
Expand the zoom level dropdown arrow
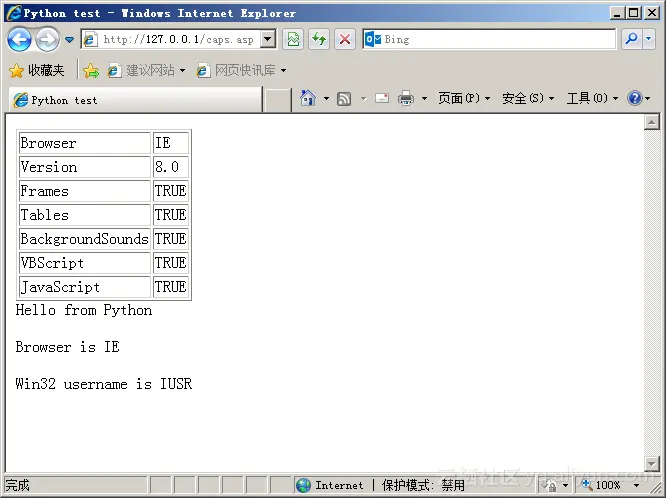tap(636, 485)
